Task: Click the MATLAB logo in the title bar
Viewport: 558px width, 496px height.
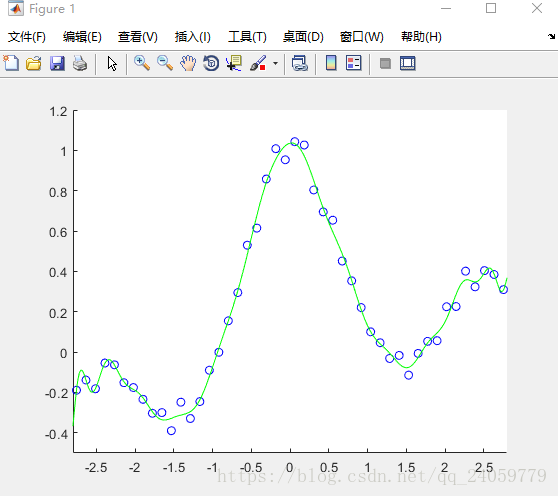Action: tap(16, 9)
